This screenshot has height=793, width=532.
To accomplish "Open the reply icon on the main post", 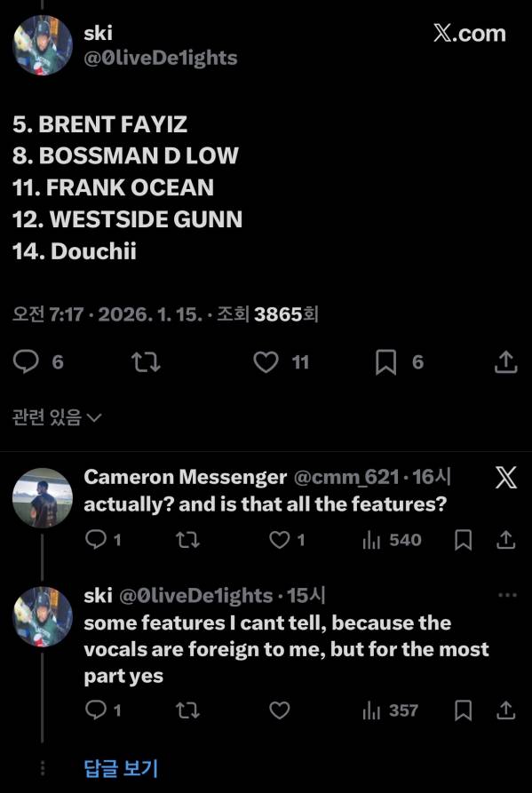I will tap(26, 362).
